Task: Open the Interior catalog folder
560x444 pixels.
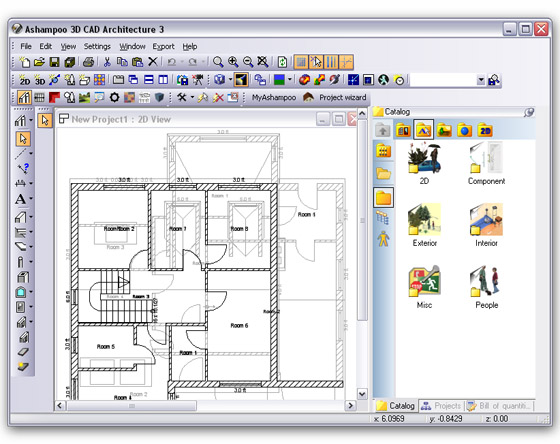Action: 486,224
